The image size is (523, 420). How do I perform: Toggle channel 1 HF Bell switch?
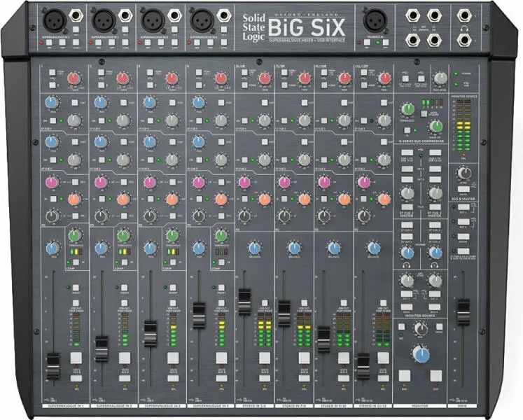pyautogui.click(x=76, y=182)
